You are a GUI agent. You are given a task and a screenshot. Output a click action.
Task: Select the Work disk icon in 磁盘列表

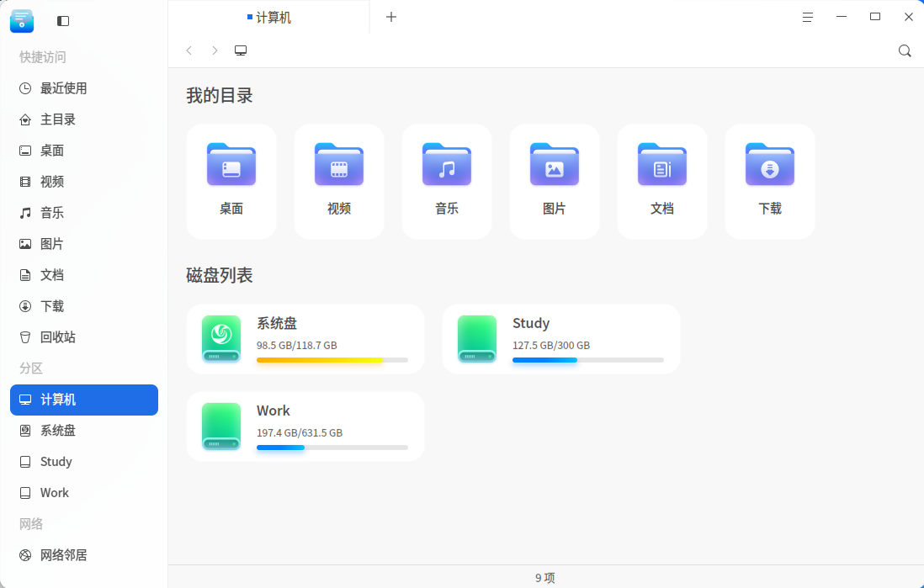[221, 426]
